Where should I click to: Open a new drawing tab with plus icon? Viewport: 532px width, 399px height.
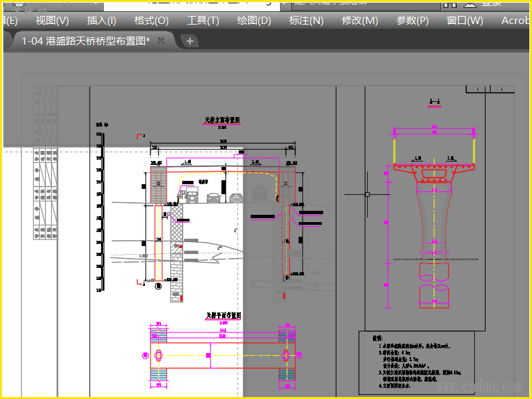click(x=190, y=41)
